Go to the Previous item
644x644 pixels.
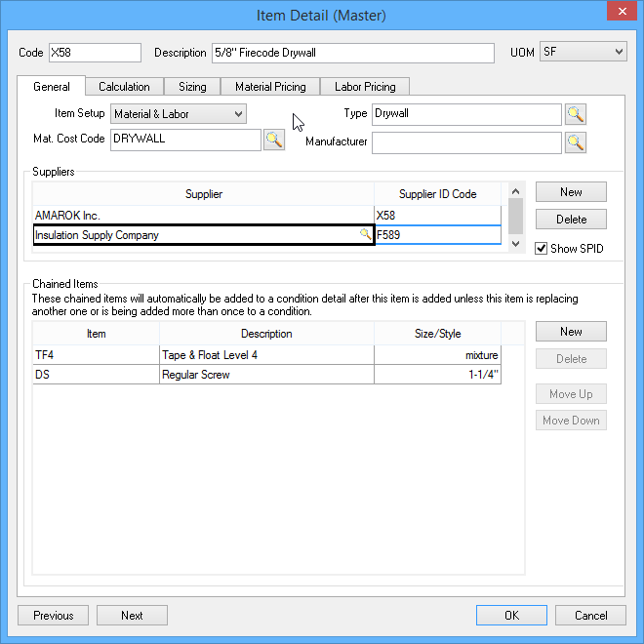(53, 616)
